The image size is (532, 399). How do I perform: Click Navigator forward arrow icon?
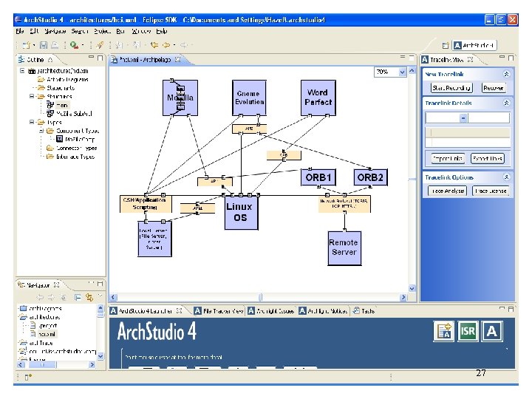tap(51, 298)
